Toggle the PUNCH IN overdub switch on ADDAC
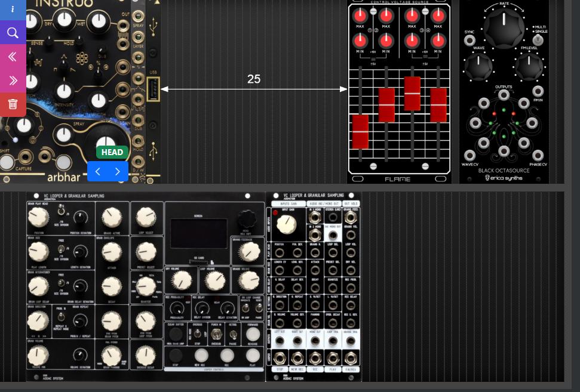580x392 pixels. pos(216,335)
